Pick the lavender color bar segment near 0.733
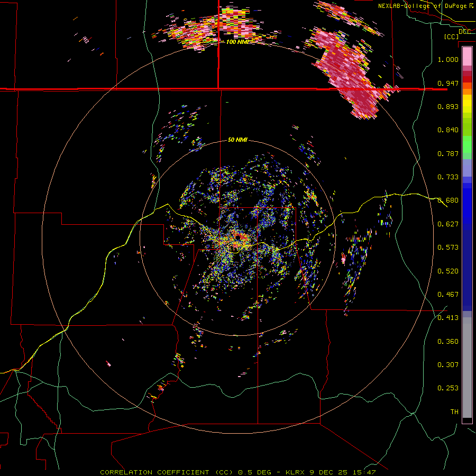This screenshot has width=476, height=476. (467, 169)
